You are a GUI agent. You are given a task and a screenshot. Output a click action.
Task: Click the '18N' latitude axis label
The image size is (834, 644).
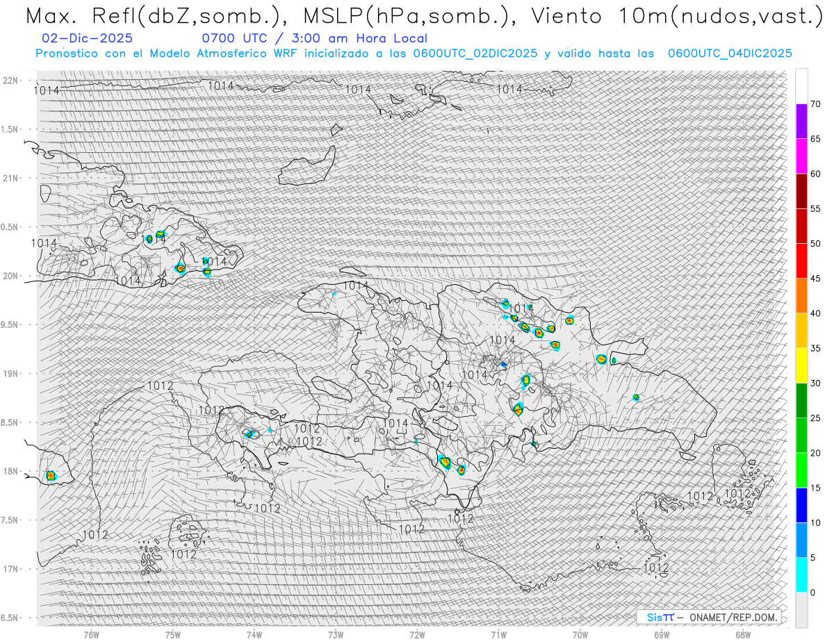pos(10,471)
